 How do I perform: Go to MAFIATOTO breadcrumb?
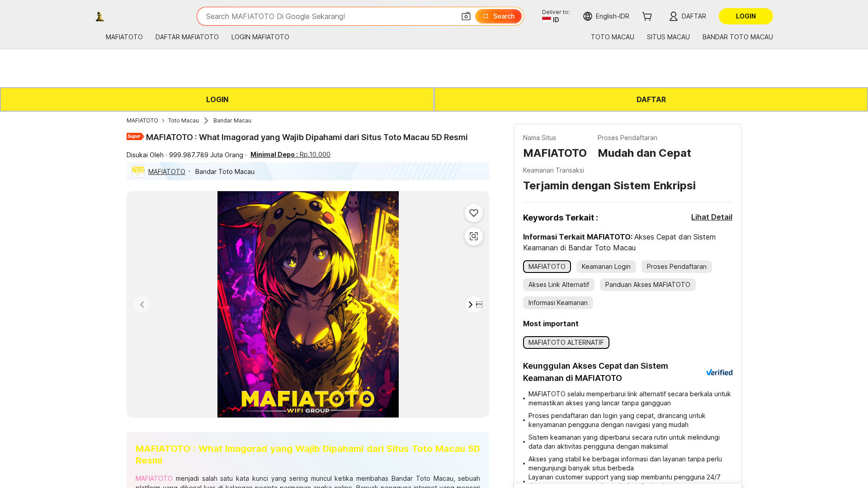pos(142,121)
